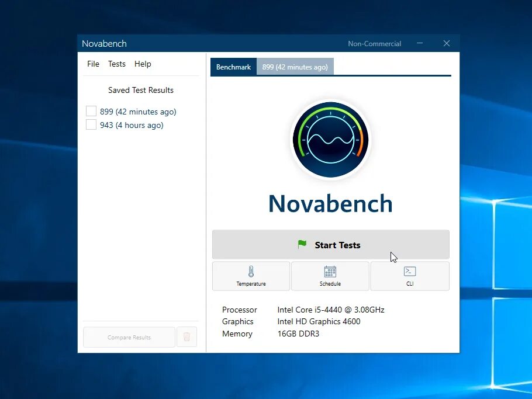Select the 899 results tab
This screenshot has height=399, width=532.
pos(295,67)
